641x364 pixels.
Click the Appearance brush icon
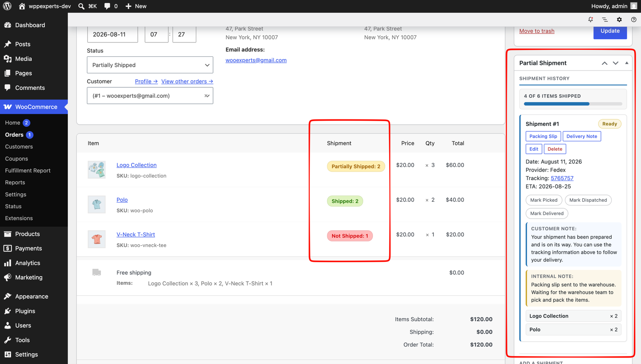click(x=8, y=296)
